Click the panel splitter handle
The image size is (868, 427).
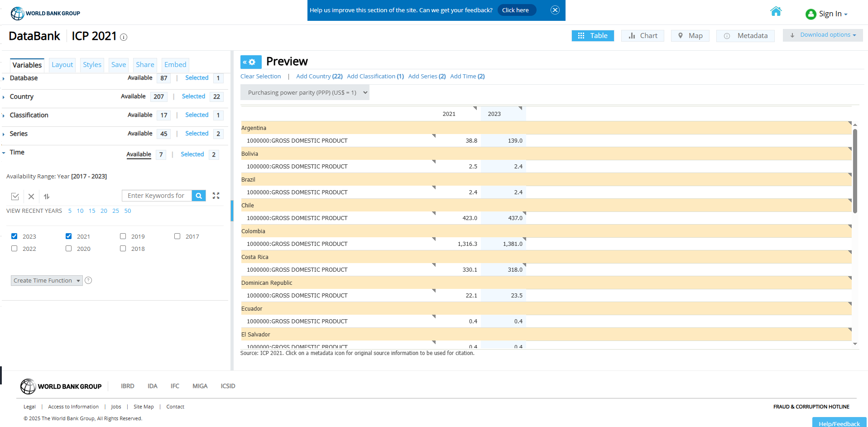[x=232, y=211]
